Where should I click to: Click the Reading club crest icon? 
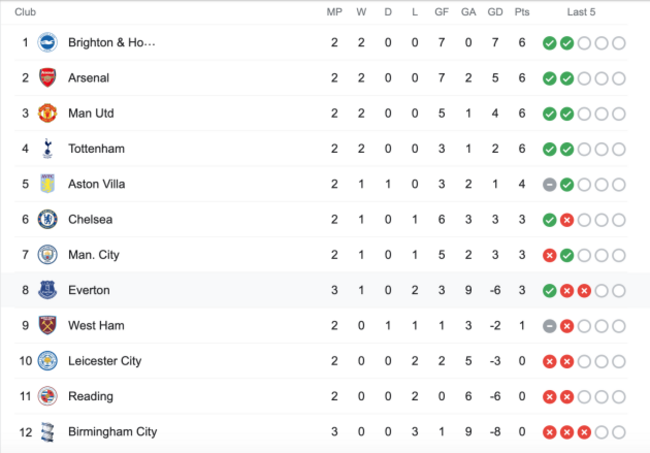pos(47,396)
